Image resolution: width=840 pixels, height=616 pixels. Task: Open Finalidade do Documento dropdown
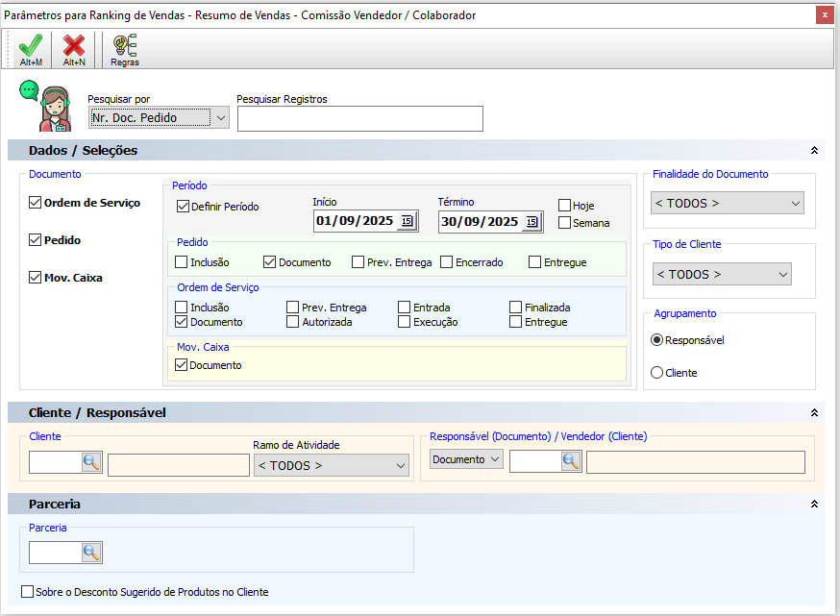click(x=728, y=203)
